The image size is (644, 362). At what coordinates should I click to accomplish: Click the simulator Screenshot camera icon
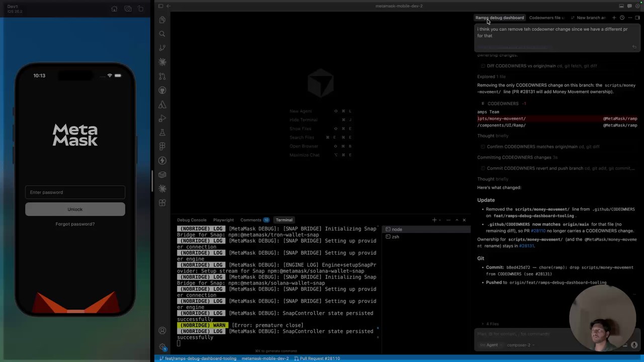128,9
